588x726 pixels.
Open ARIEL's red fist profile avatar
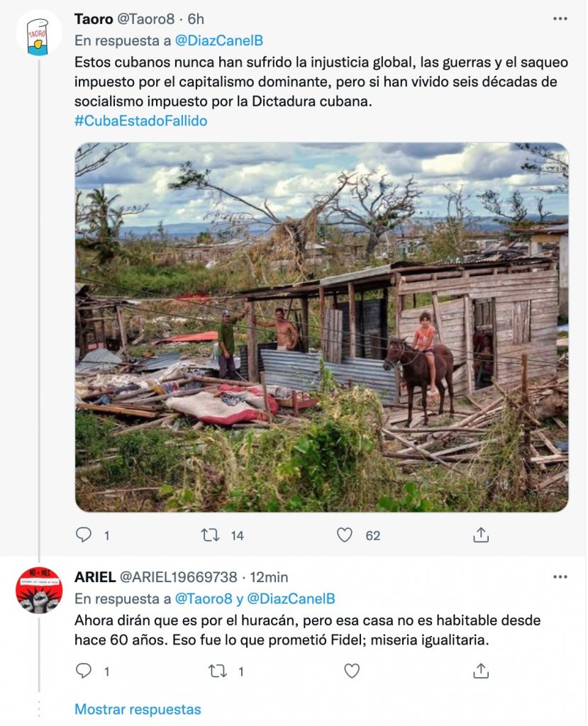click(39, 591)
